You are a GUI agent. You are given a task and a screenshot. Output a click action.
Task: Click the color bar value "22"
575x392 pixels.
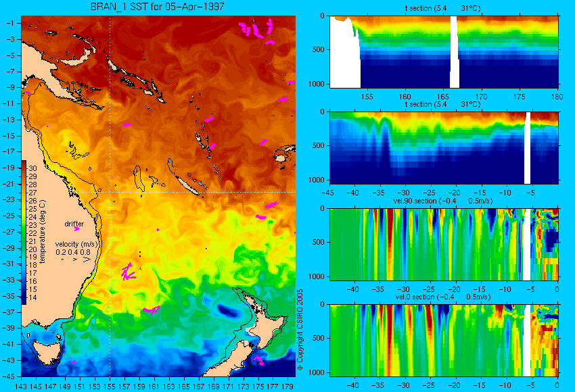[32, 233]
